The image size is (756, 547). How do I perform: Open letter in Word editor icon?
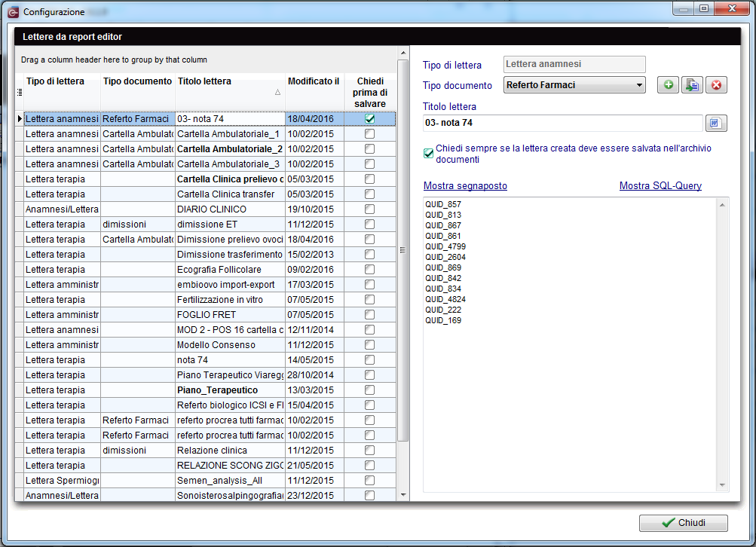(715, 123)
